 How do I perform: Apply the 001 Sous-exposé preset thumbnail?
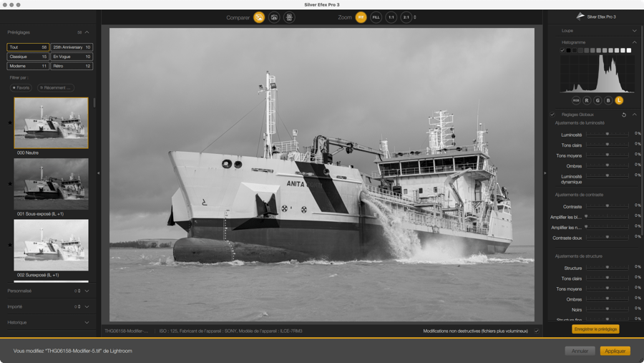[x=51, y=184]
